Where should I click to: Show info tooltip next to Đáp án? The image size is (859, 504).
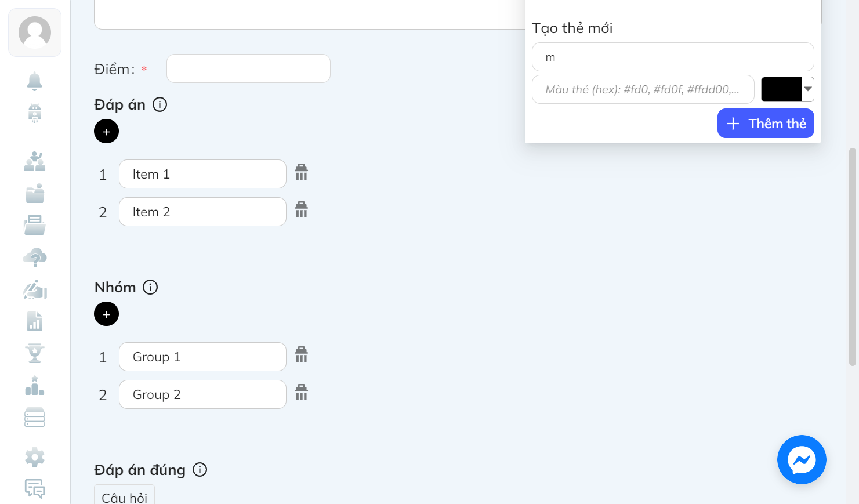point(160,104)
